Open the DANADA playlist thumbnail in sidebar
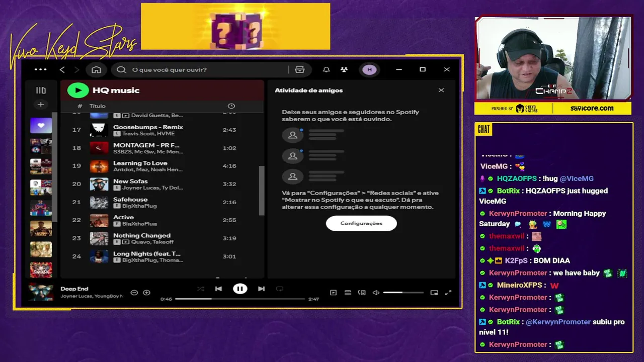 click(41, 270)
